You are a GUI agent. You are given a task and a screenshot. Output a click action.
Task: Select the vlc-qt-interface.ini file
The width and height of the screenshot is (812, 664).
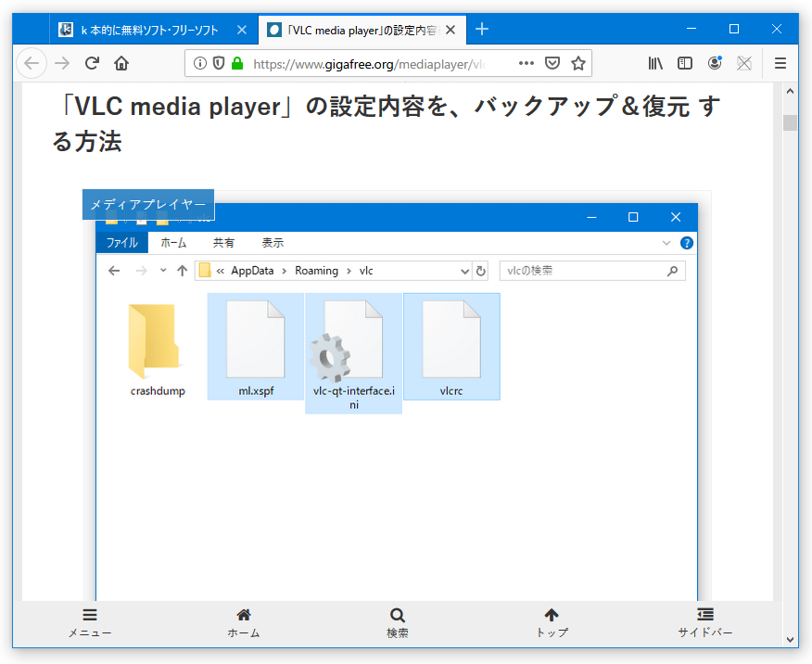(354, 353)
